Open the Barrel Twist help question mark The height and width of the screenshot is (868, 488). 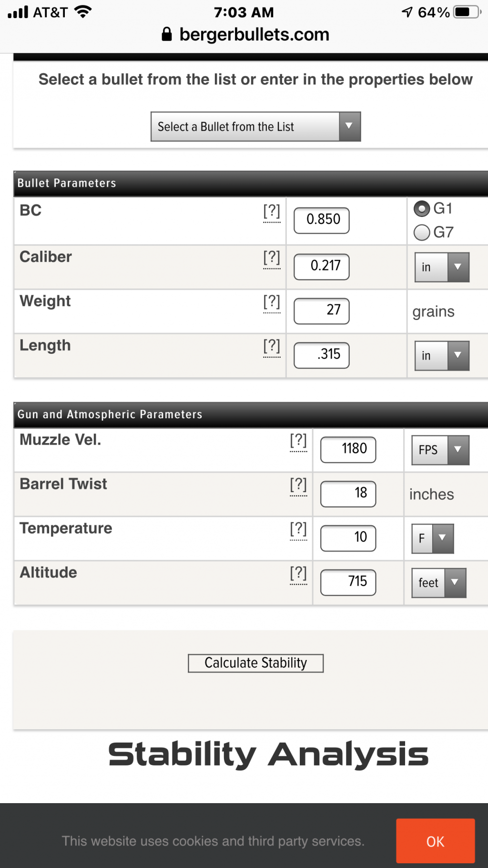(298, 485)
